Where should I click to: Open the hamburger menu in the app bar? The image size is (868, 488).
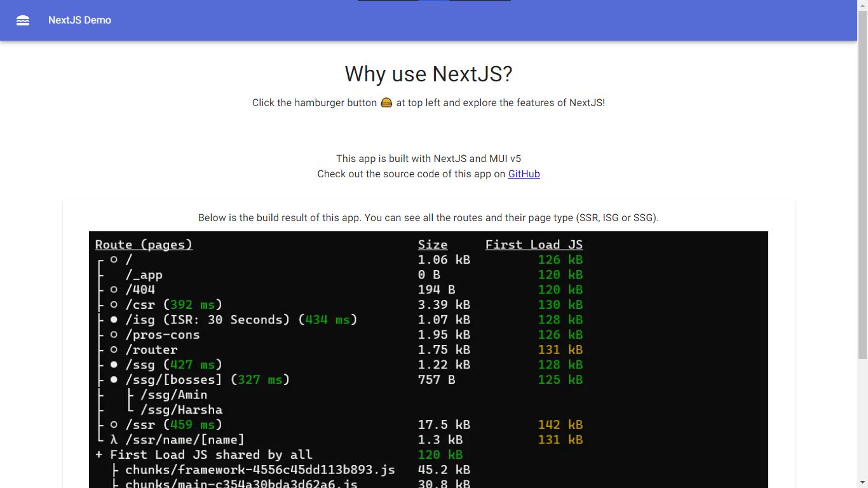(23, 20)
